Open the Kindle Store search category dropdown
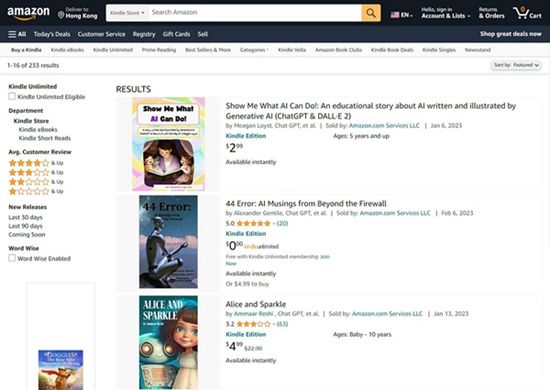This screenshot has height=390, width=550. click(x=127, y=13)
